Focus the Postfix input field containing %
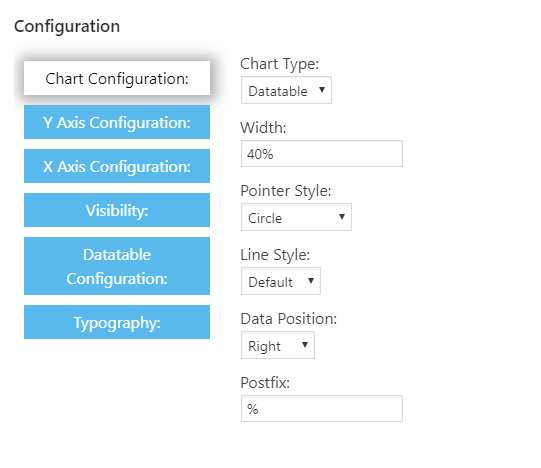Image resolution: width=541 pixels, height=468 pixels. pos(322,409)
